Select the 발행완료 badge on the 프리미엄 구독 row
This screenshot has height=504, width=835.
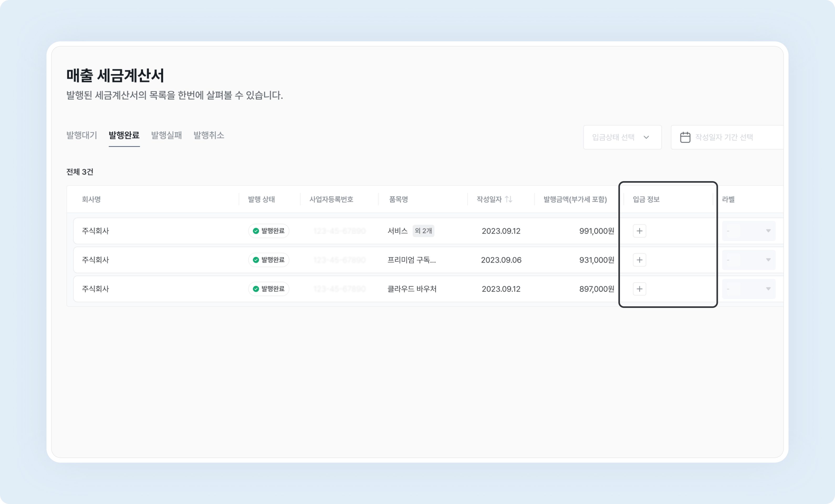coord(269,260)
